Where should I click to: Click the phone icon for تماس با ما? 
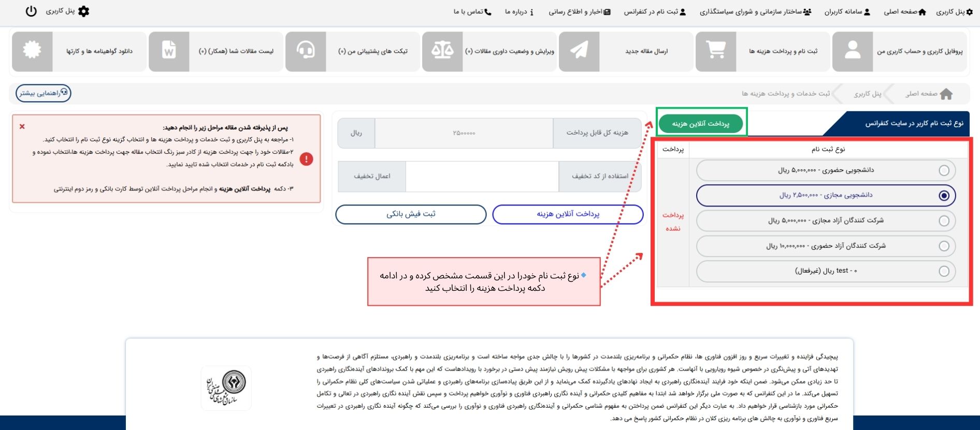[488, 12]
